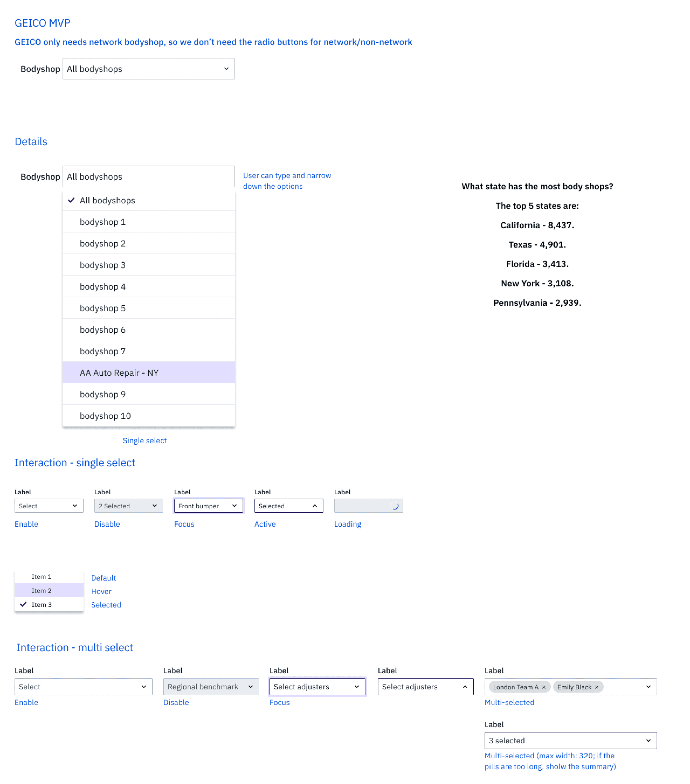Pick bodyshop 5 from list

[x=102, y=308]
